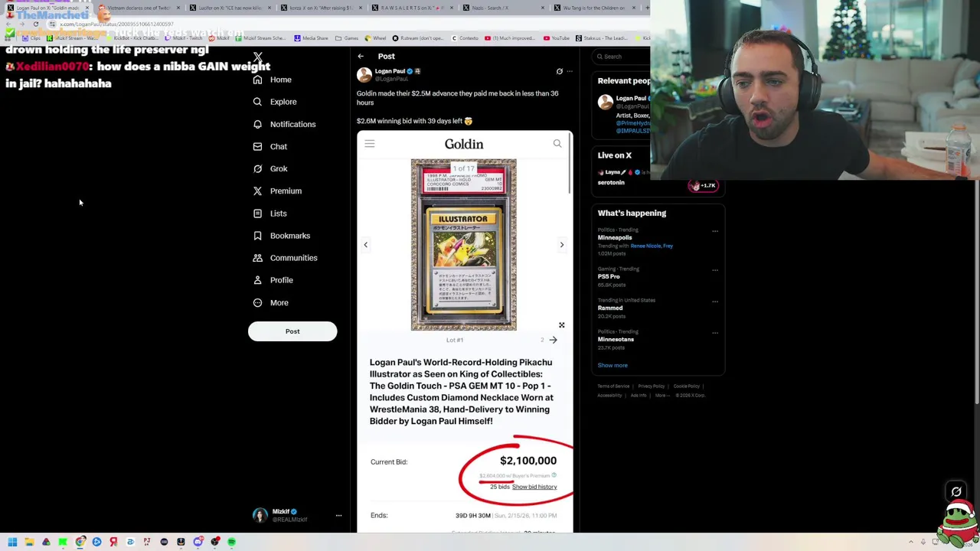The height and width of the screenshot is (551, 980).
Task: Click Show bid history link
Action: pyautogui.click(x=534, y=487)
